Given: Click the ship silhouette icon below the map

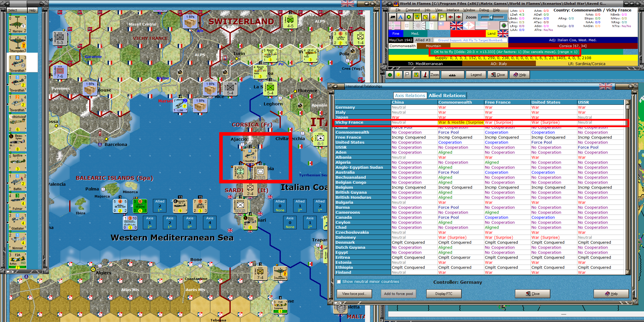Looking at the screenshot, I should pos(453,75).
